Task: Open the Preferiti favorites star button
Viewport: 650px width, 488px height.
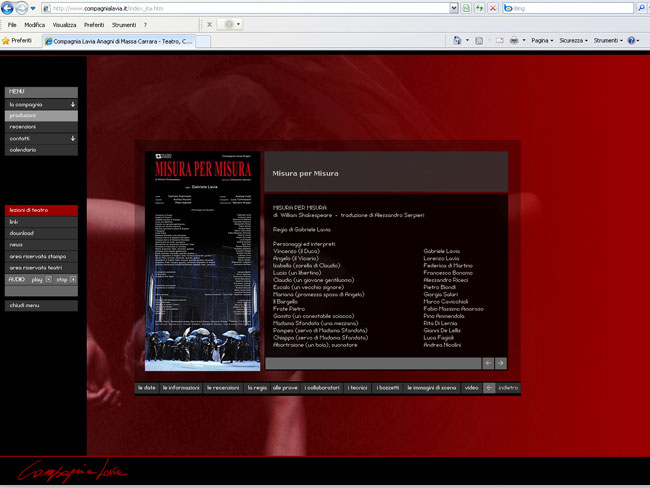Action: pos(17,41)
